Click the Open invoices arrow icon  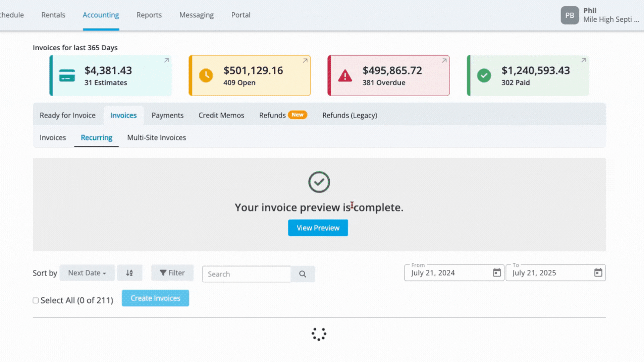coord(305,61)
